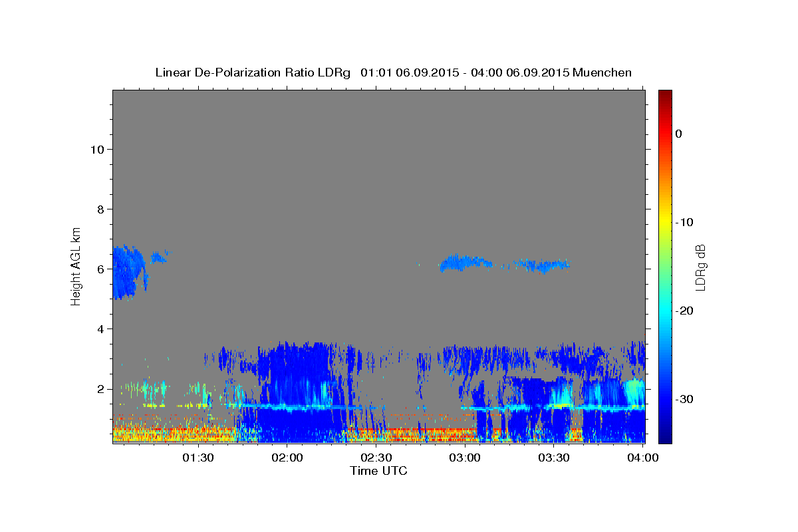Image resolution: width=798 pixels, height=532 pixels.
Task: Click the colorbar label 0
Action: tap(679, 134)
